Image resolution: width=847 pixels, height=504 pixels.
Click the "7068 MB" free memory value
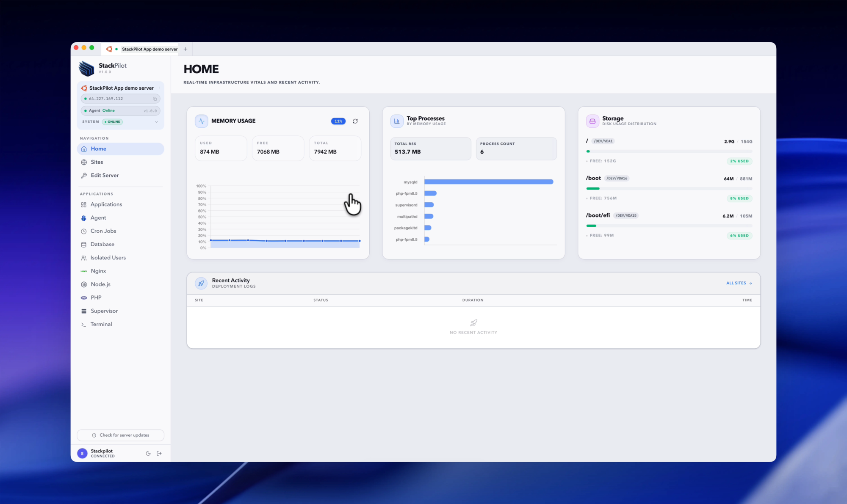pyautogui.click(x=268, y=152)
